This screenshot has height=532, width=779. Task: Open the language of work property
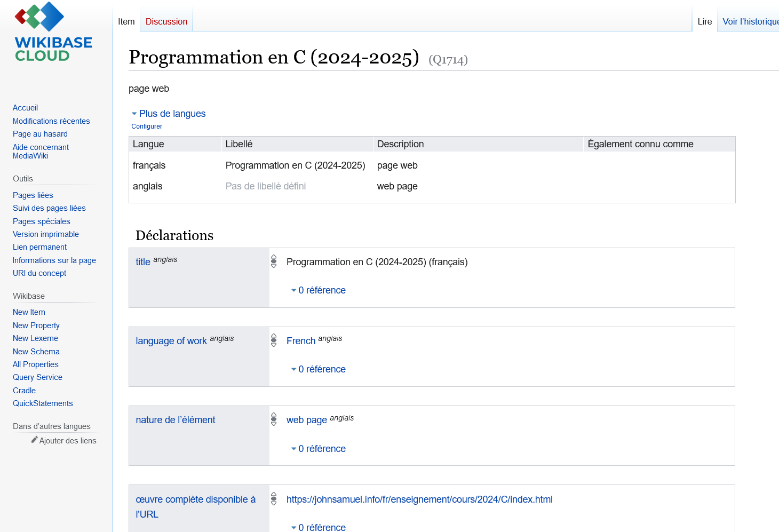click(171, 341)
